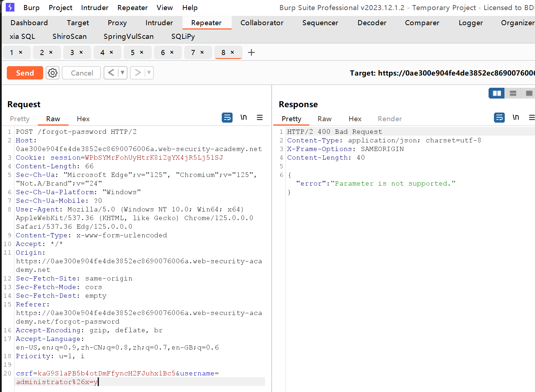Open Repeater request settings gear beside Send
The height and width of the screenshot is (392, 535).
coord(53,73)
